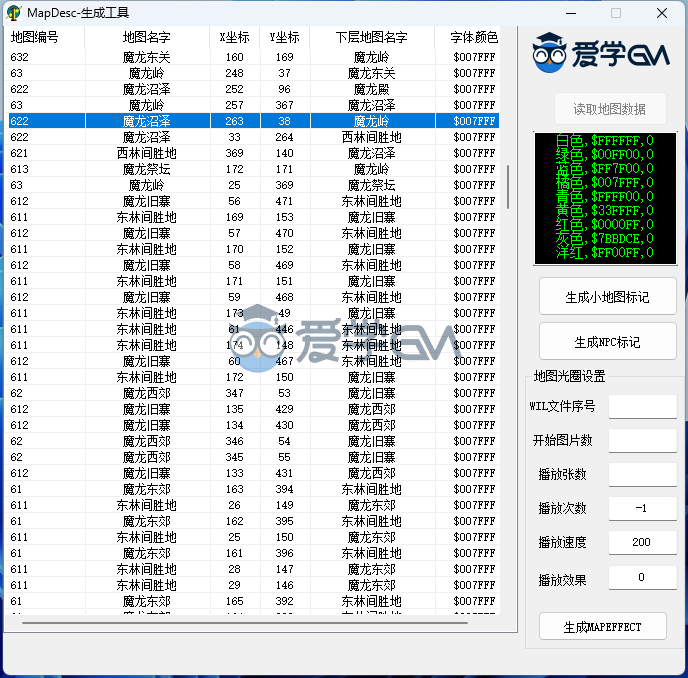Select the 魔龙西郊 row with X 347

tap(254, 393)
